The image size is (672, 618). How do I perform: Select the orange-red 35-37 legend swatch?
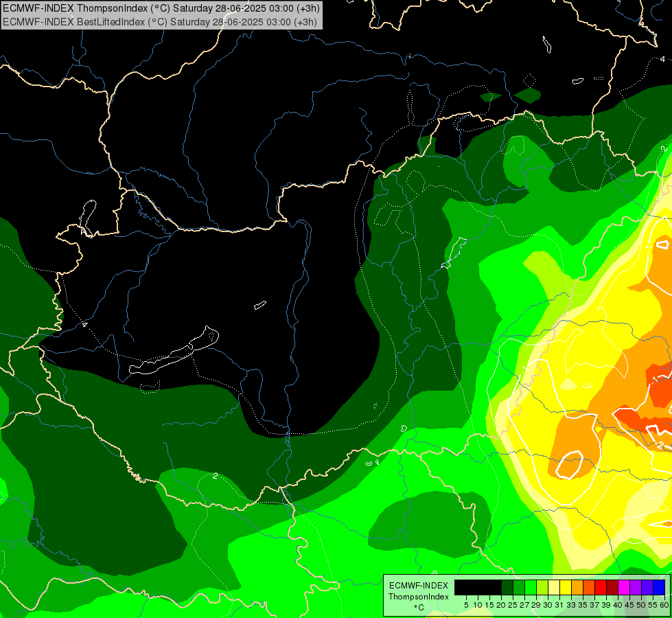589,587
